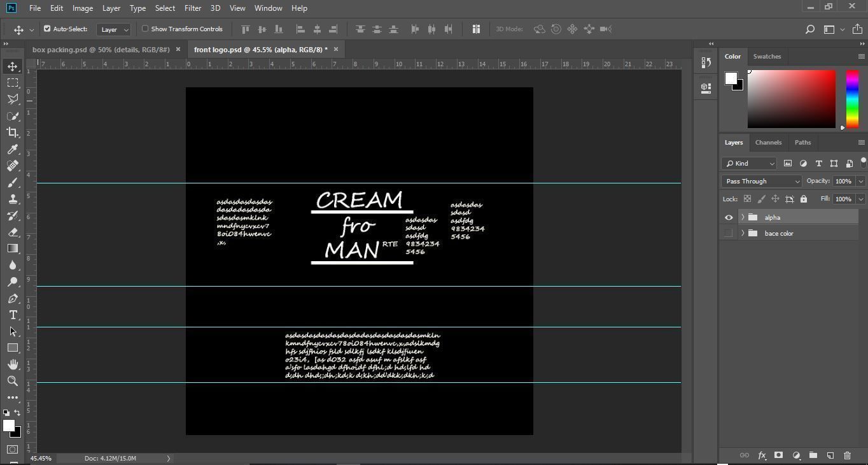Toggle lock all for layer
Viewport: 868px width, 465px height.
[804, 199]
